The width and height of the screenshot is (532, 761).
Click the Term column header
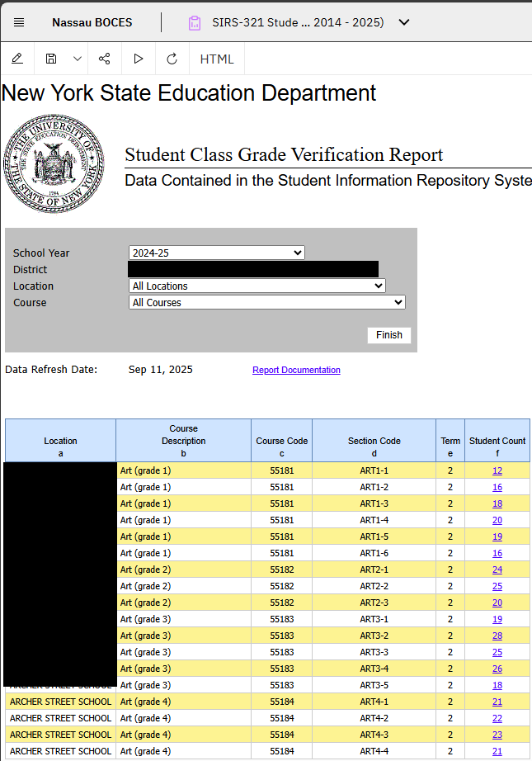tap(450, 441)
